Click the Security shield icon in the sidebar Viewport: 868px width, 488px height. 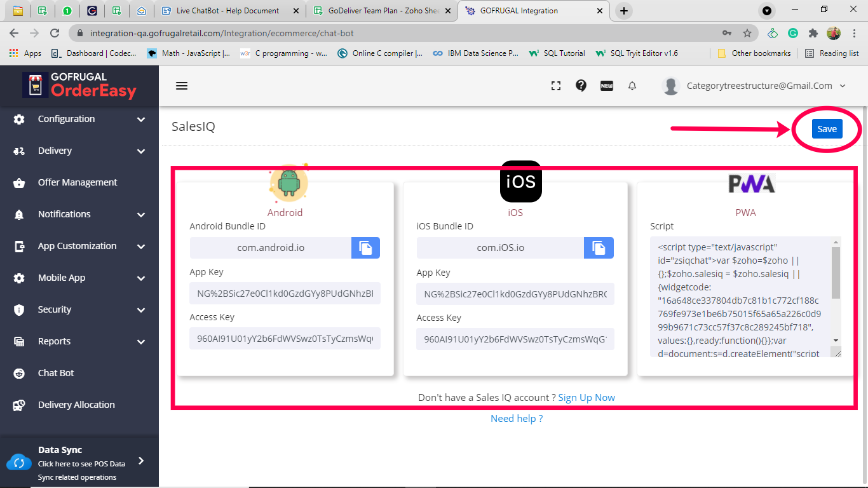click(19, 309)
